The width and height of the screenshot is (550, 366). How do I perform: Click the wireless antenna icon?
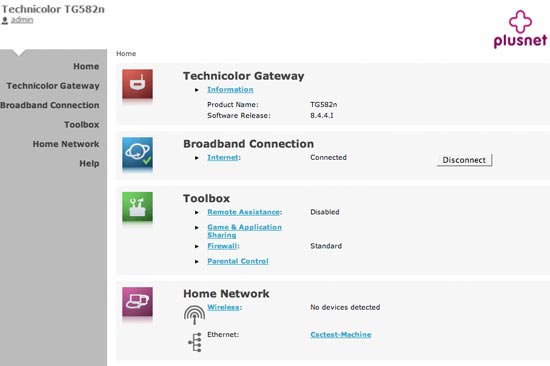(x=194, y=315)
